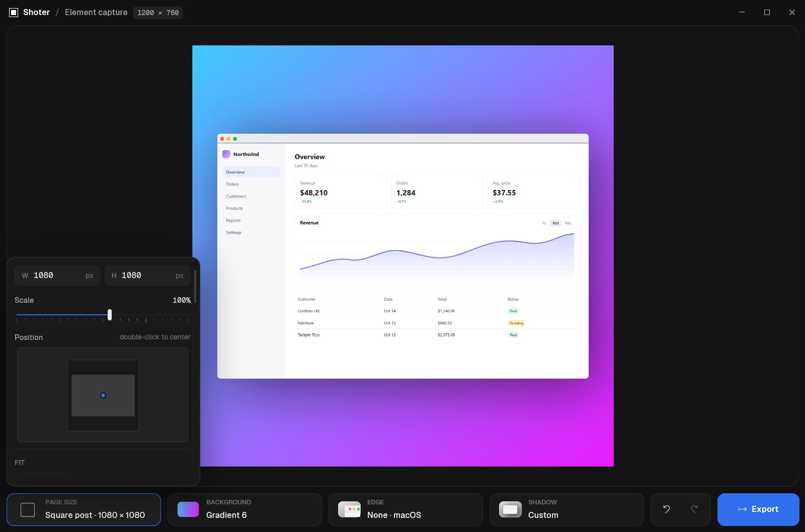Screen dimensions: 805x532
Task: Click the Shoter app logo icon
Action: (14, 13)
